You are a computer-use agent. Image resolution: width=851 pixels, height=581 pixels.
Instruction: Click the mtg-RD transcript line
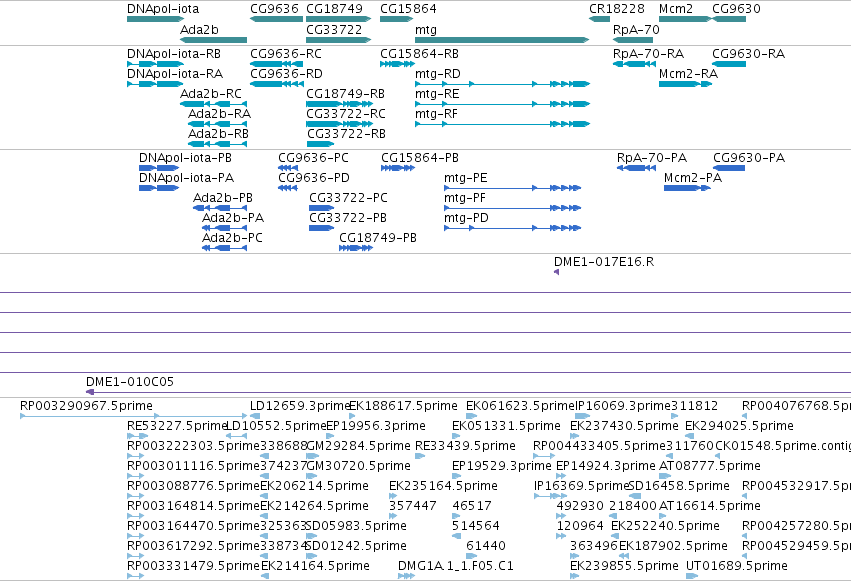502,84
